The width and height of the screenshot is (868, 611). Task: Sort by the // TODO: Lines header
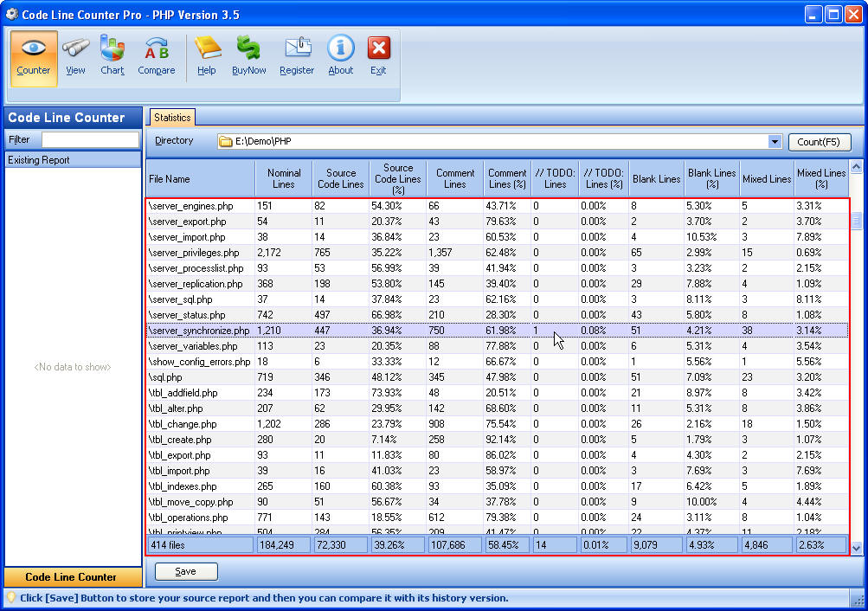tap(555, 179)
